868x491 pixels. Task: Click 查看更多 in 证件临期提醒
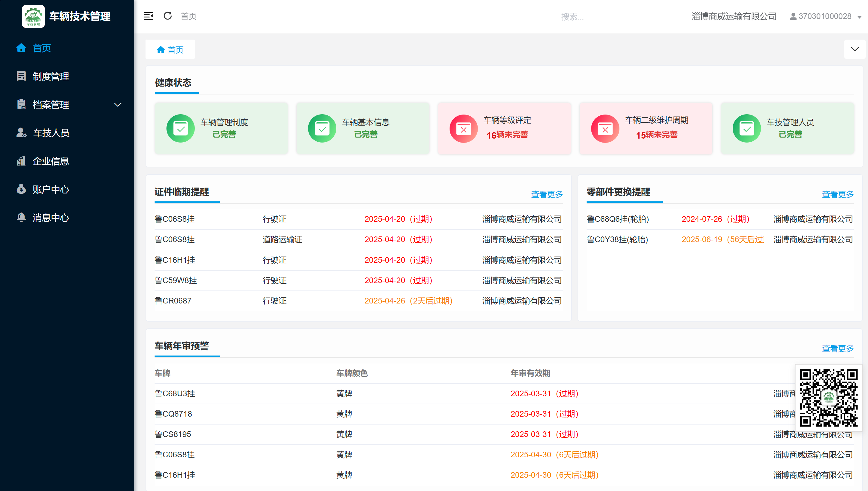pos(547,194)
